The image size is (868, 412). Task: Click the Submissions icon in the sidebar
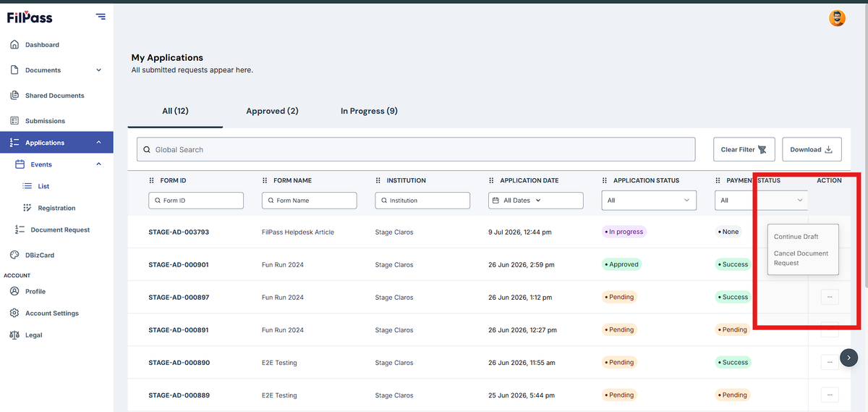pos(14,121)
